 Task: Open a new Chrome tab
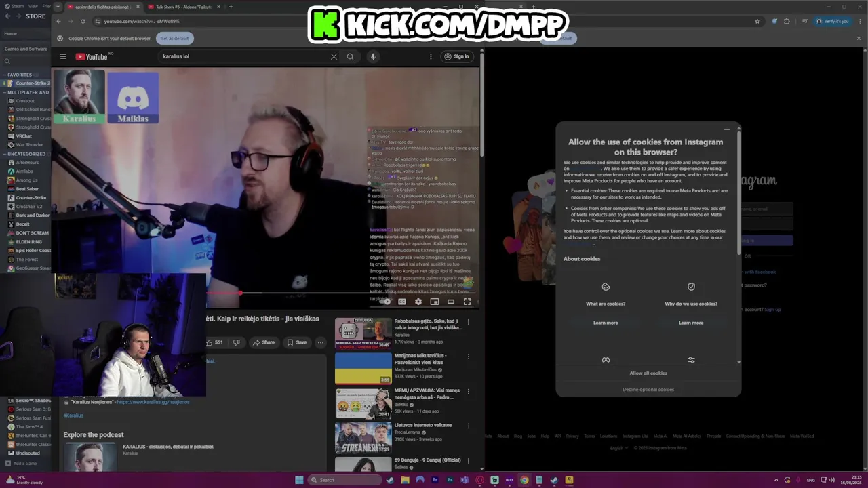coord(231,7)
